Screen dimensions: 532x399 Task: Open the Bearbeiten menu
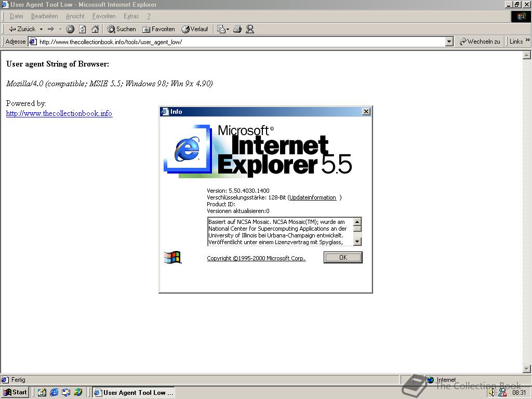(45, 16)
